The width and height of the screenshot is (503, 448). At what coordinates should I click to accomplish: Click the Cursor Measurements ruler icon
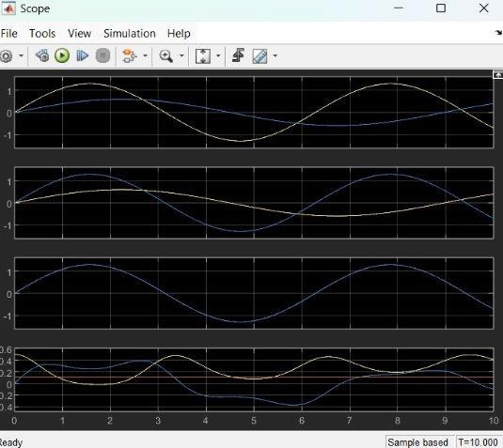pos(259,56)
